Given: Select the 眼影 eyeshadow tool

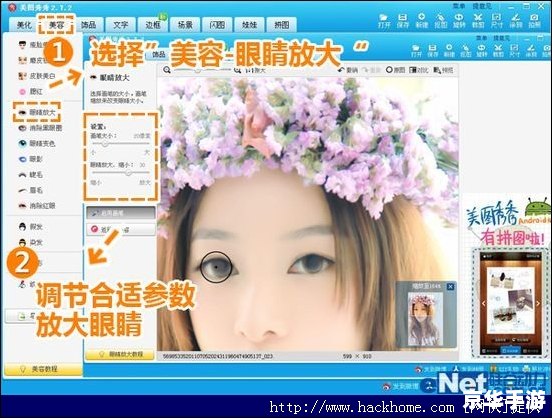Looking at the screenshot, I should (x=31, y=159).
